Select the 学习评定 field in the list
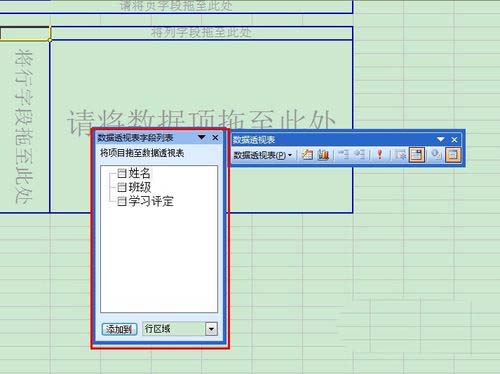This screenshot has width=500, height=374. (145, 201)
